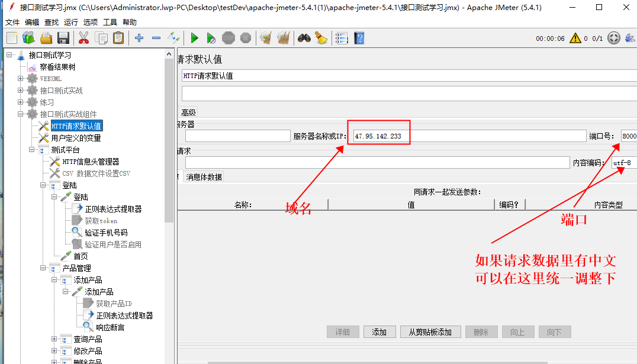This screenshot has width=637, height=364.
Task: Collapse the 接口测试学习 root node
Action: (9, 55)
